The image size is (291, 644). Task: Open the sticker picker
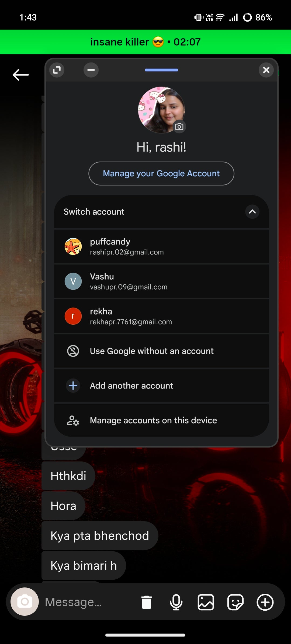click(x=235, y=602)
